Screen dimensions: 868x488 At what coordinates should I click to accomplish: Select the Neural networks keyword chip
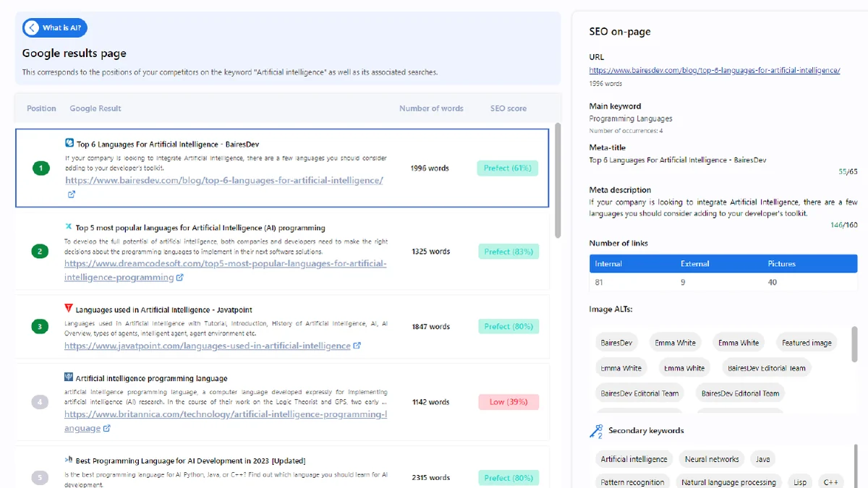coord(712,459)
